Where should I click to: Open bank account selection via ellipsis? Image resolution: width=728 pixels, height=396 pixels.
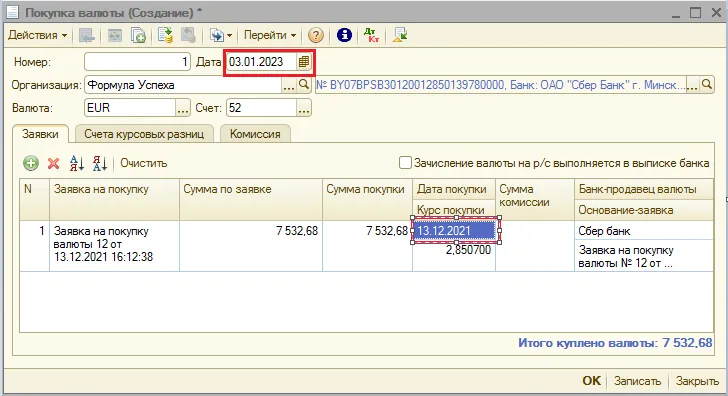(692, 85)
